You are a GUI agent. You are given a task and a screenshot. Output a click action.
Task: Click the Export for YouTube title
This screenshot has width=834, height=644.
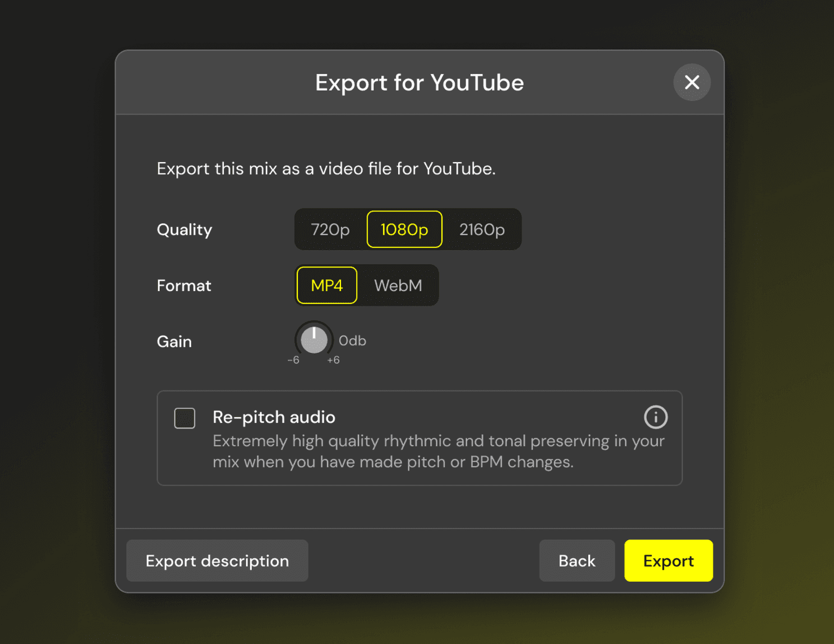coord(419,83)
